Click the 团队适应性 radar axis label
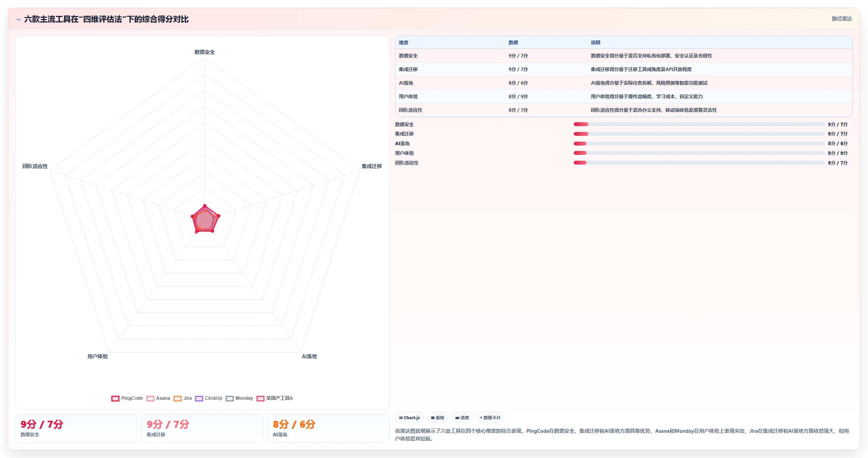 click(x=35, y=166)
